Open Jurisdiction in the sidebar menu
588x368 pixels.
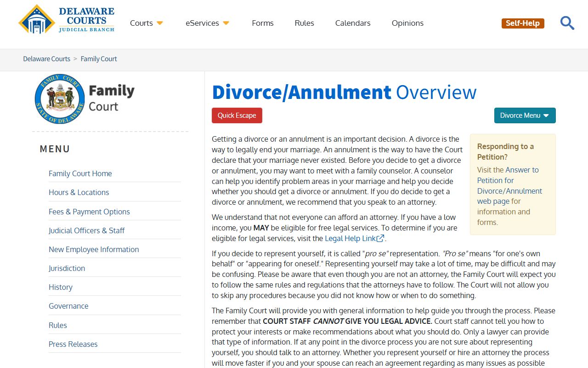(67, 268)
